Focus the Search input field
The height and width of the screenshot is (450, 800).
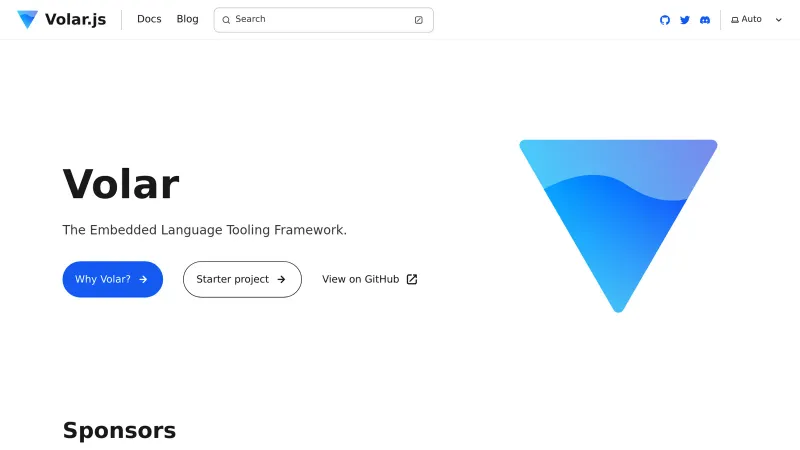[x=320, y=19]
